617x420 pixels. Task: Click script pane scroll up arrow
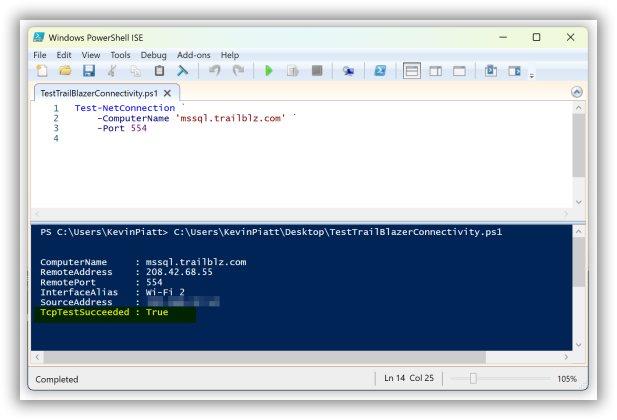pyautogui.click(x=578, y=107)
